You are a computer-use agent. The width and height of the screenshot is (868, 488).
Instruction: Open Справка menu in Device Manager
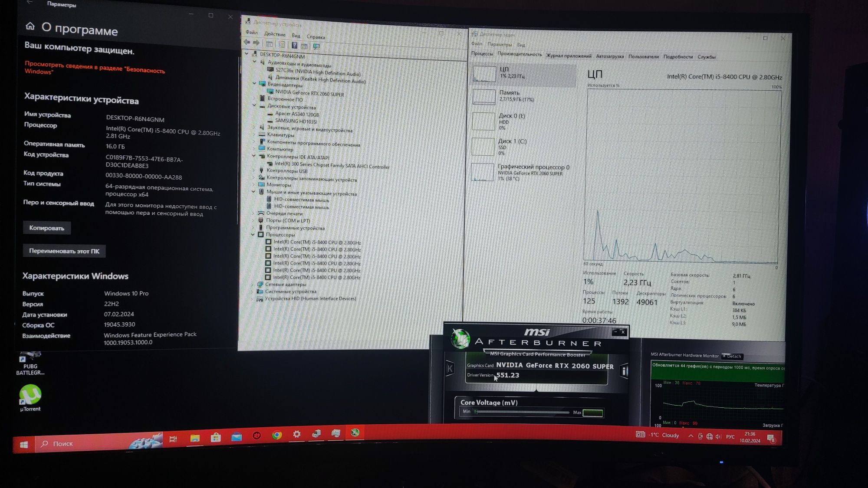[316, 37]
